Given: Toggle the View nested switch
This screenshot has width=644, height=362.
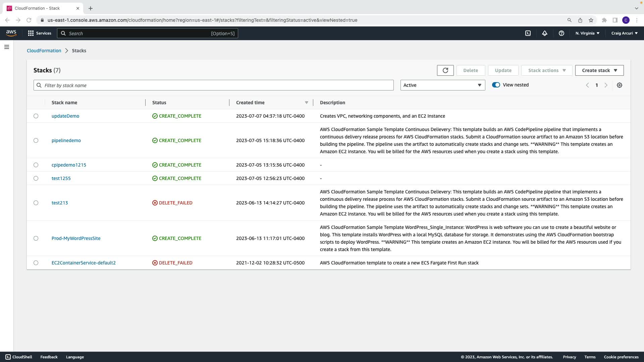Looking at the screenshot, I should point(496,85).
